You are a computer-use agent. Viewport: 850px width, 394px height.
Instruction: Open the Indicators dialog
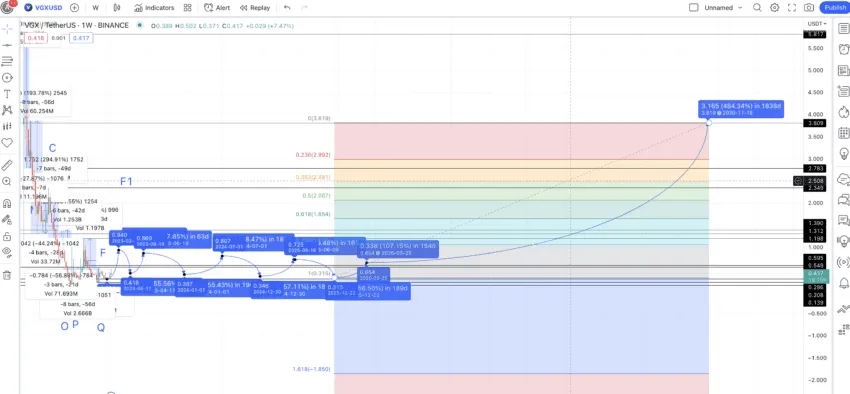[x=154, y=8]
